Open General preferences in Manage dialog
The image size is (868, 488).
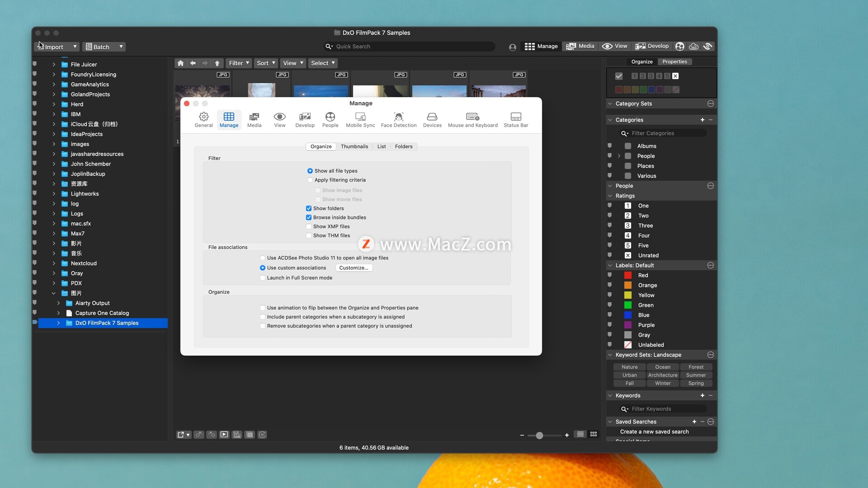coord(203,120)
